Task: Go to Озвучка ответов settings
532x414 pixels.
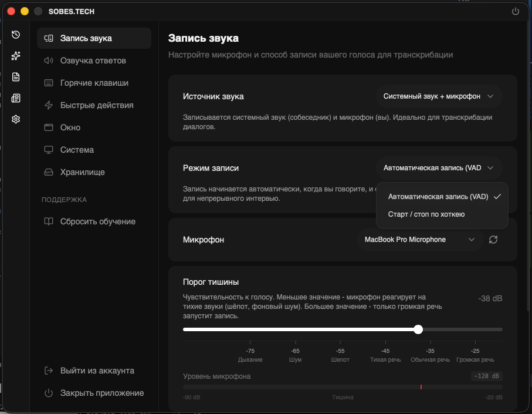Action: pos(93,60)
